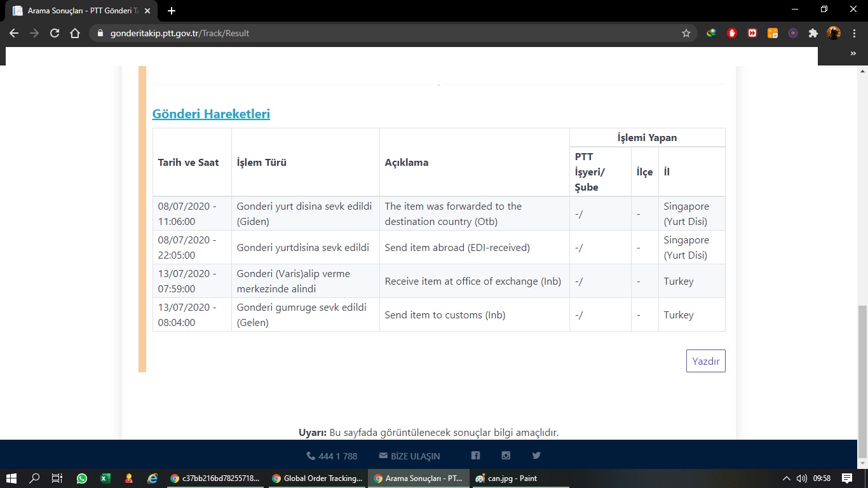Open Chrome profile avatar

point(834,33)
